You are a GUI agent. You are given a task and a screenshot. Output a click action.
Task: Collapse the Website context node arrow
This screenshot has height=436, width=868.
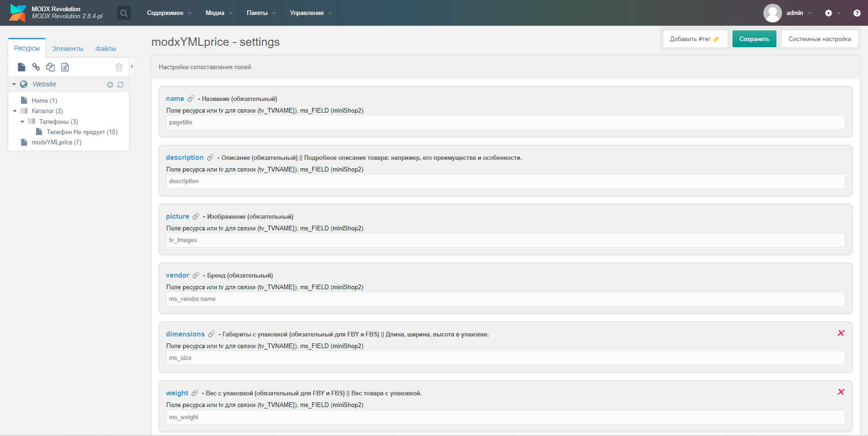(x=14, y=84)
